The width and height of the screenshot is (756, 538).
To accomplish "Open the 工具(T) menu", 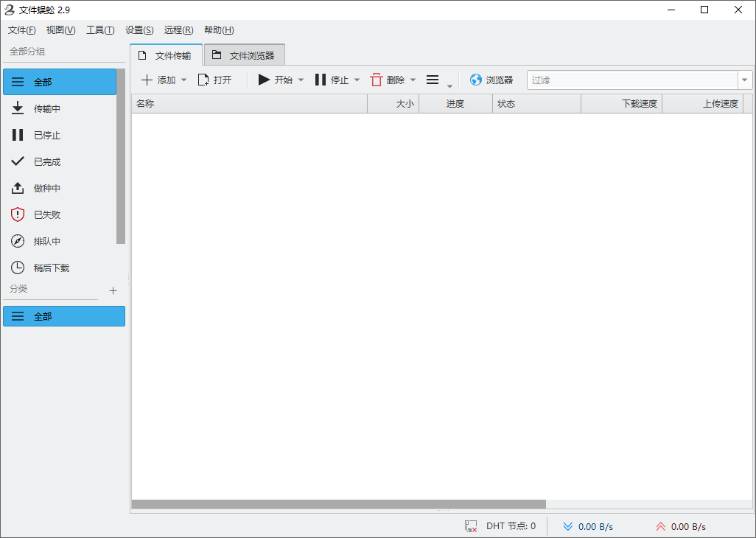I will (x=100, y=30).
